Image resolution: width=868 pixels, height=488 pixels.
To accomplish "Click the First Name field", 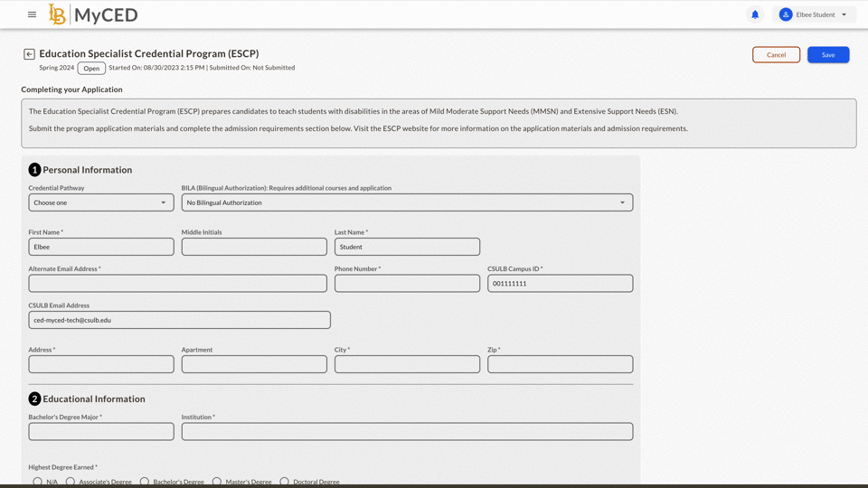I will [x=101, y=247].
